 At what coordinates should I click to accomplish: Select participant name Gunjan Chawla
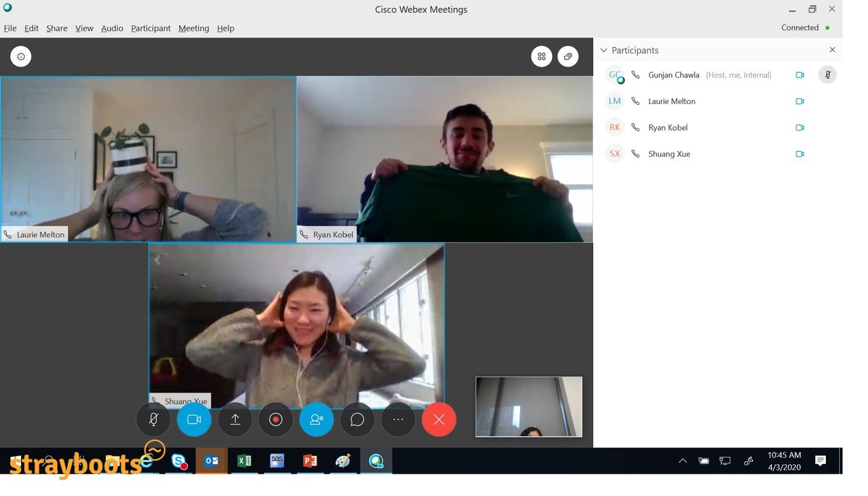coord(673,75)
